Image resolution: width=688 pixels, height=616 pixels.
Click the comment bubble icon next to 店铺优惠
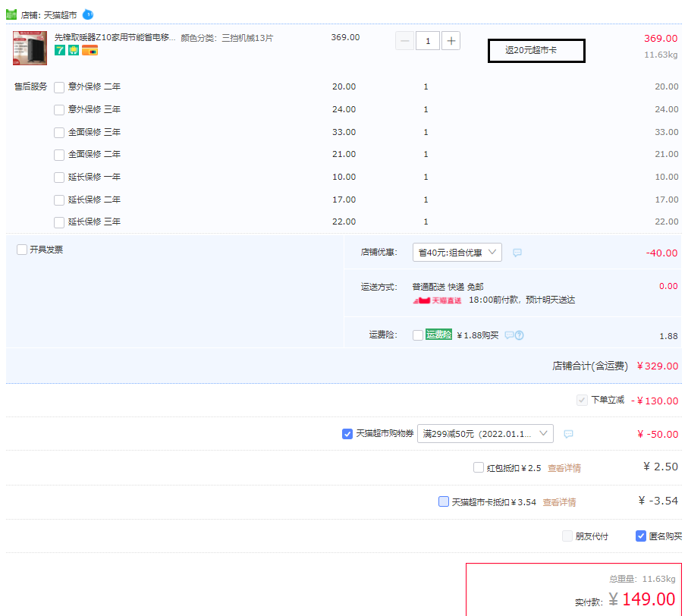click(517, 253)
